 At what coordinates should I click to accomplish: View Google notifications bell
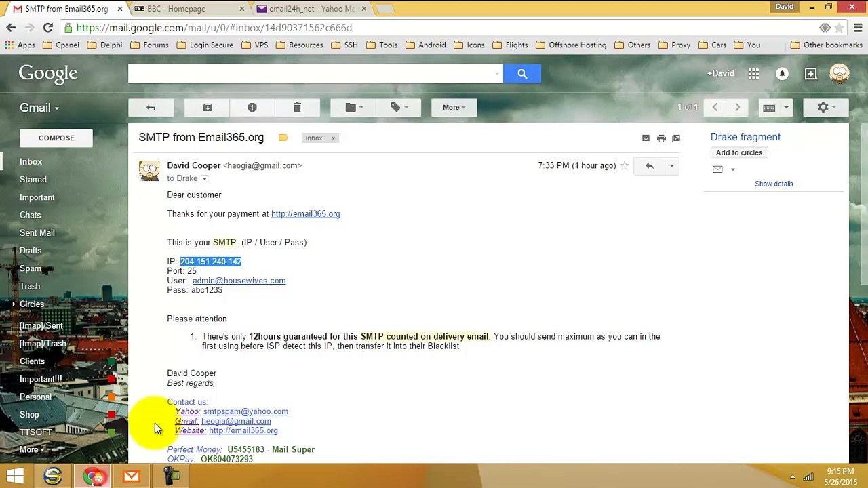[x=782, y=73]
